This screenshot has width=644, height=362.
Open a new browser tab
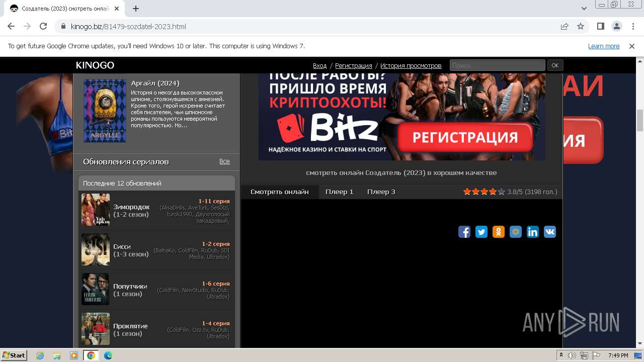(136, 9)
